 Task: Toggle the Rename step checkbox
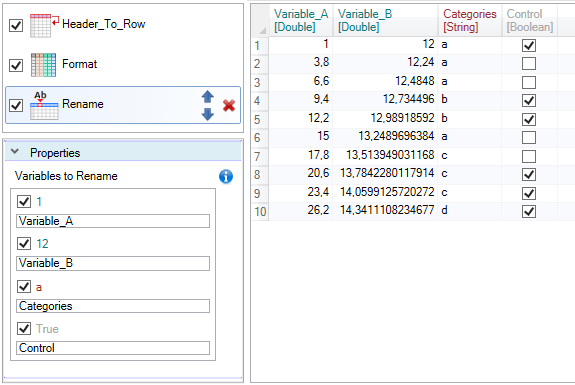click(16, 105)
